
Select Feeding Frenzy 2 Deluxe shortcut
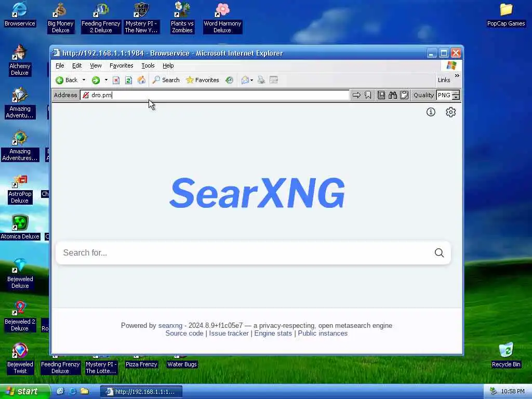click(101, 18)
